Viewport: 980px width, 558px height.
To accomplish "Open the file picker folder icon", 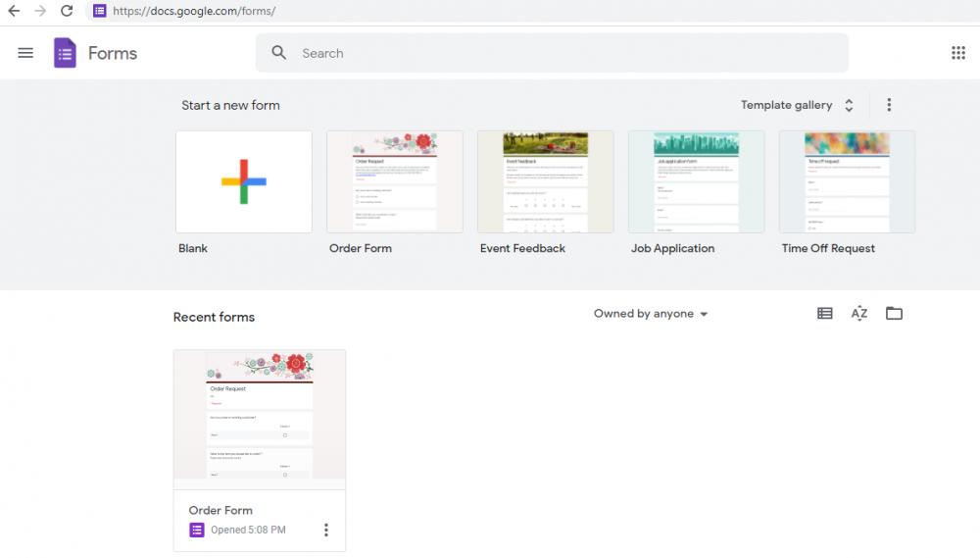I will 894,314.
